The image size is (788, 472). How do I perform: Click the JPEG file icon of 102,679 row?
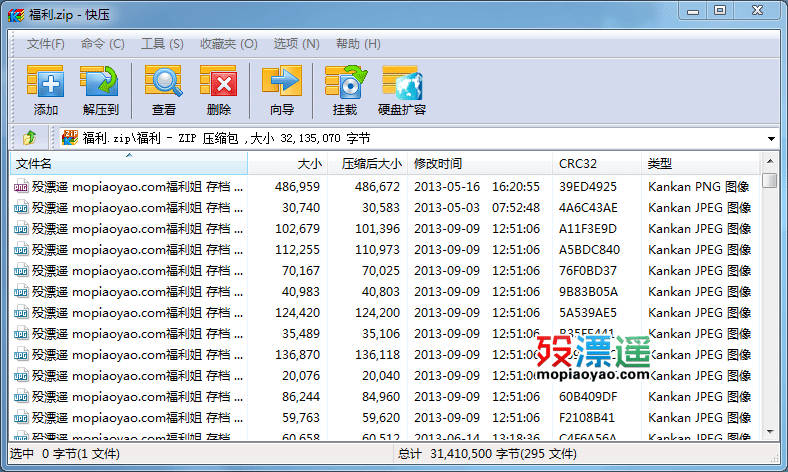(21, 229)
